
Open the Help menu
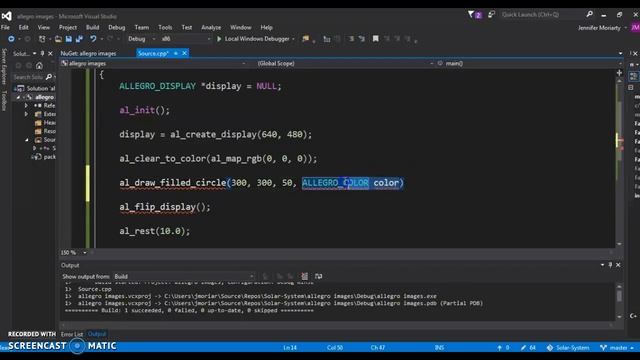[267, 27]
